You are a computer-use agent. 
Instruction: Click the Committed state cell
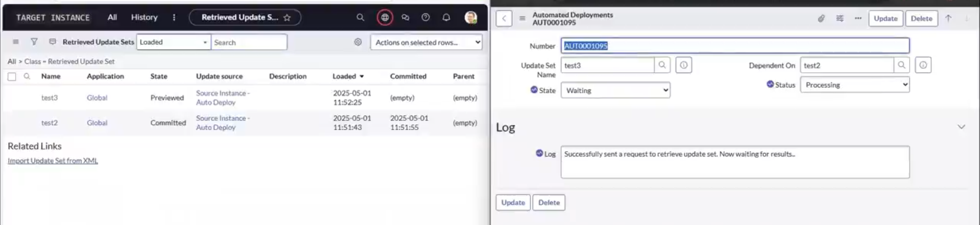168,123
